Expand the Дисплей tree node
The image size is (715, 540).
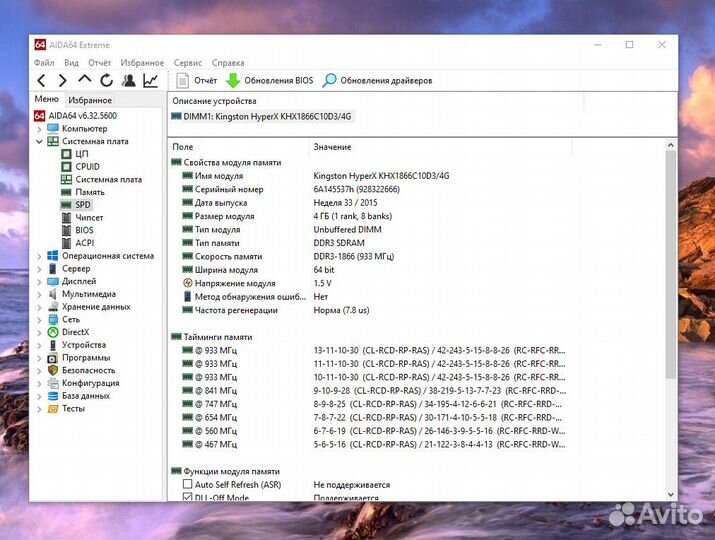pos(39,282)
